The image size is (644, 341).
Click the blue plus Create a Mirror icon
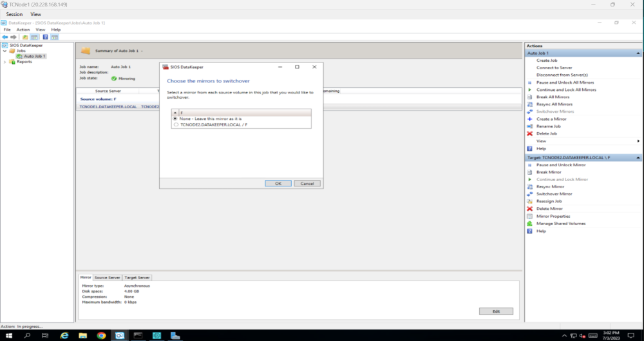[x=530, y=119]
